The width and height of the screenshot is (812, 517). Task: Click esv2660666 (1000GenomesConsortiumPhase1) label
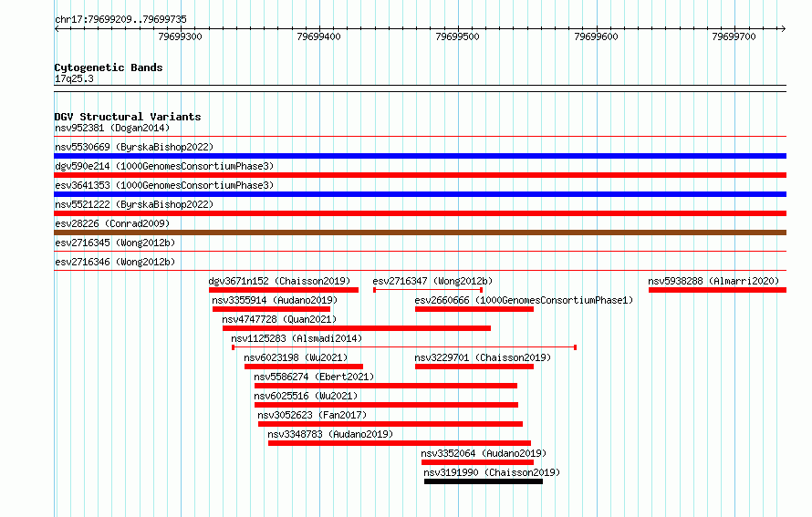pos(524,300)
